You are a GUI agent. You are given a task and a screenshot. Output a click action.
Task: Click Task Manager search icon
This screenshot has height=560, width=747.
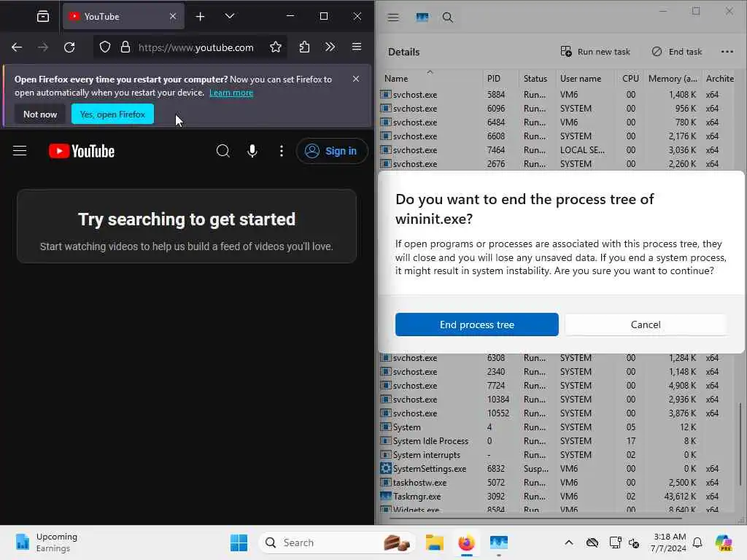pos(447,17)
